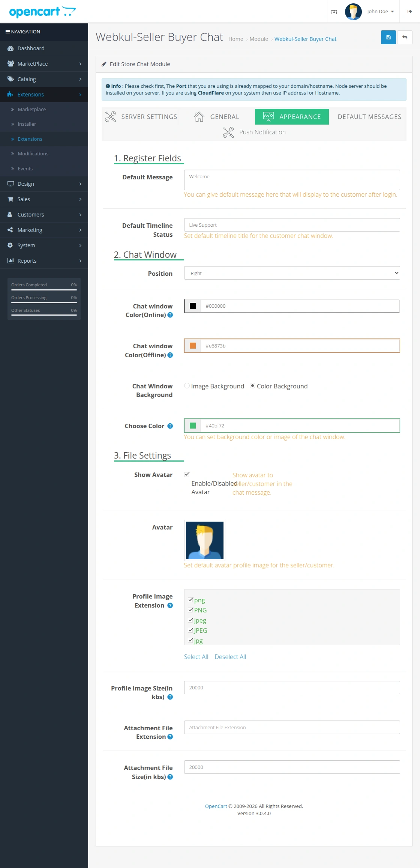Uncheck the lowercase png extension

(190, 600)
